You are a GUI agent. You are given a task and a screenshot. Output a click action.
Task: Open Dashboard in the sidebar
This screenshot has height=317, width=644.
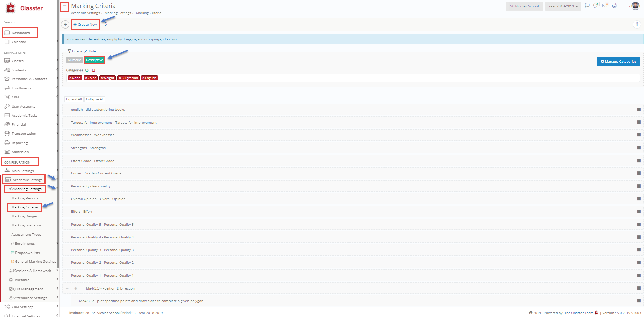[x=20, y=33]
